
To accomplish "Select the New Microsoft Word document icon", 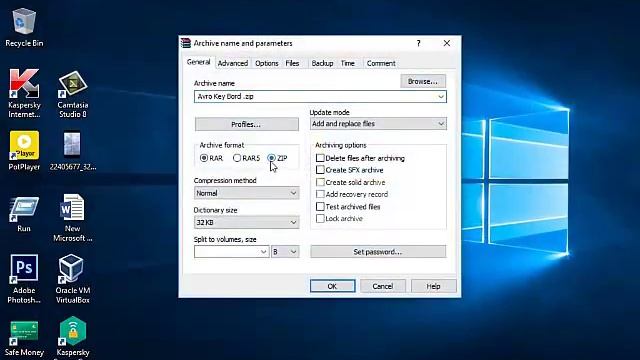I will click(x=73, y=218).
